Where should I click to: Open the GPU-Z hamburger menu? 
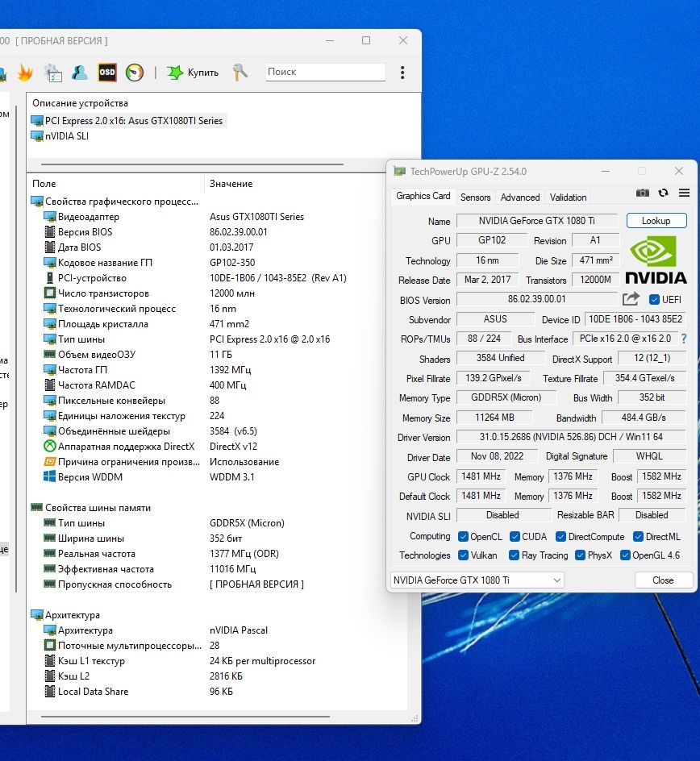pyautogui.click(x=684, y=193)
